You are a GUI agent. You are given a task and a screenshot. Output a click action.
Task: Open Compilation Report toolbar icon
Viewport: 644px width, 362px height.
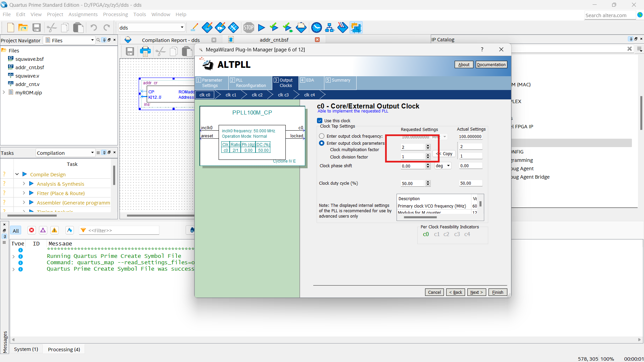pyautogui.click(x=301, y=28)
